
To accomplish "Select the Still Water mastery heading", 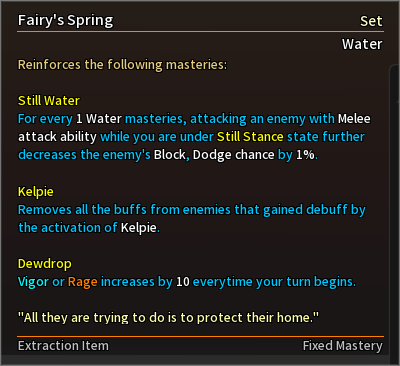I will [x=49, y=101].
